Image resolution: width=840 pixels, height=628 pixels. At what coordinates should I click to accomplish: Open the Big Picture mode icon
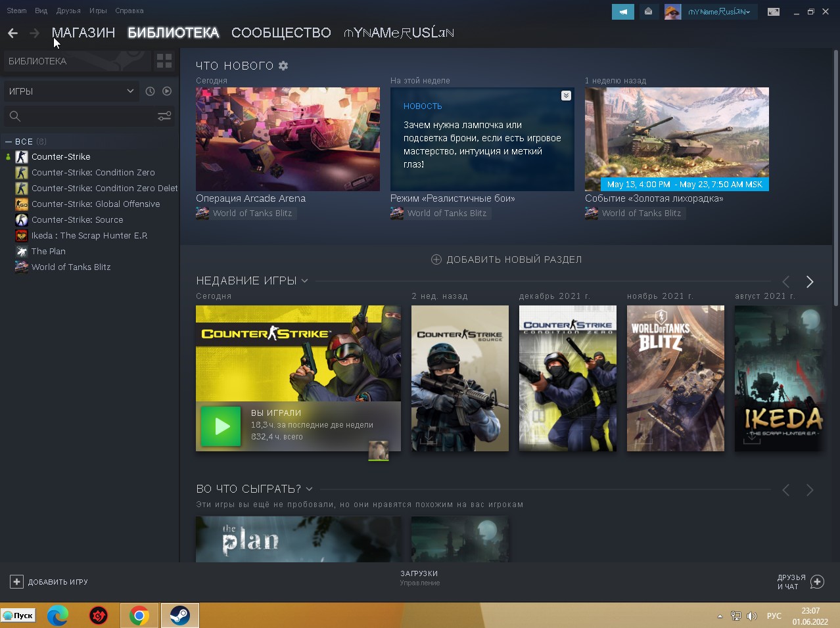coord(774,12)
